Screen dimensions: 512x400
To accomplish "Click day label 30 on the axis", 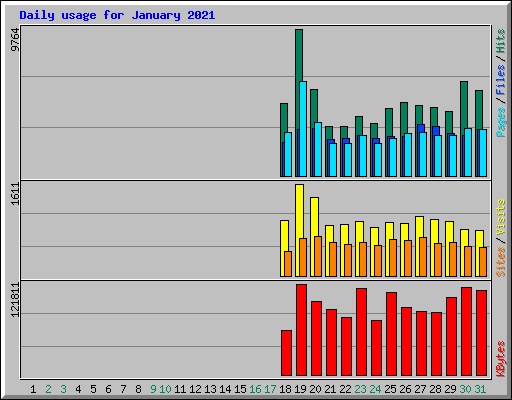I will coord(465,389).
